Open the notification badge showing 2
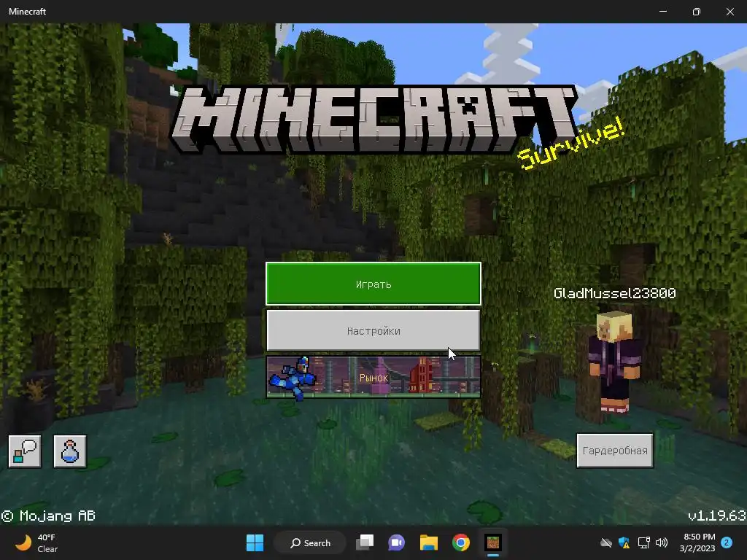This screenshot has height=560, width=747. (727, 542)
